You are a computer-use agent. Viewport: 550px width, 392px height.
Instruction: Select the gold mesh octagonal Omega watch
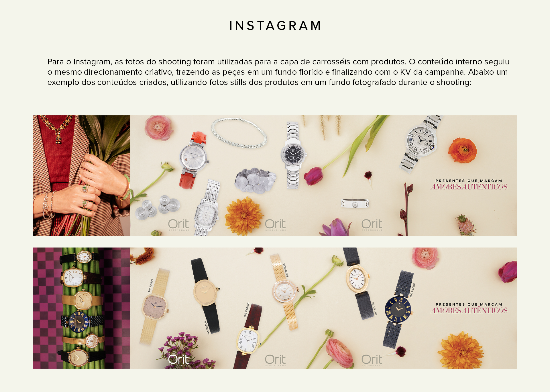point(154,306)
